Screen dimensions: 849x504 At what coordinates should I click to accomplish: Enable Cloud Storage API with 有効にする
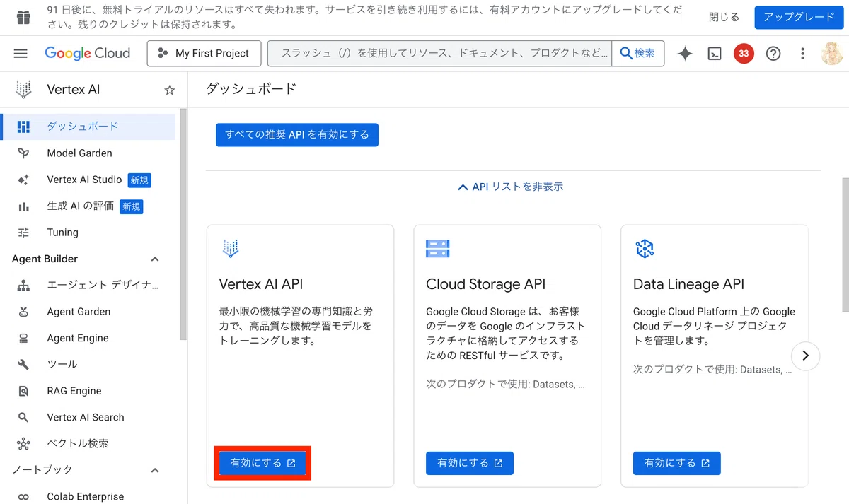470,463
